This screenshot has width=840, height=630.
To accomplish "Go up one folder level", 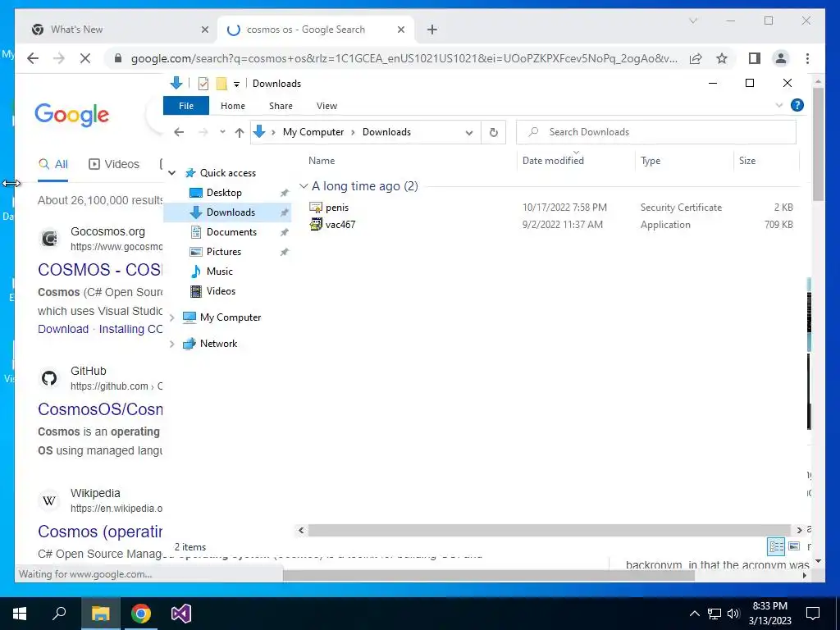I will point(239,132).
